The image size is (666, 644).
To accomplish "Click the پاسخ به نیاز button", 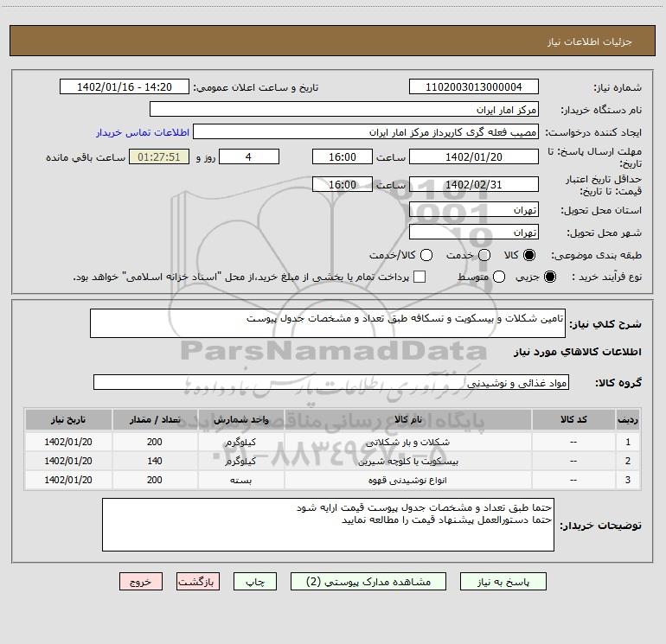I will (x=503, y=582).
